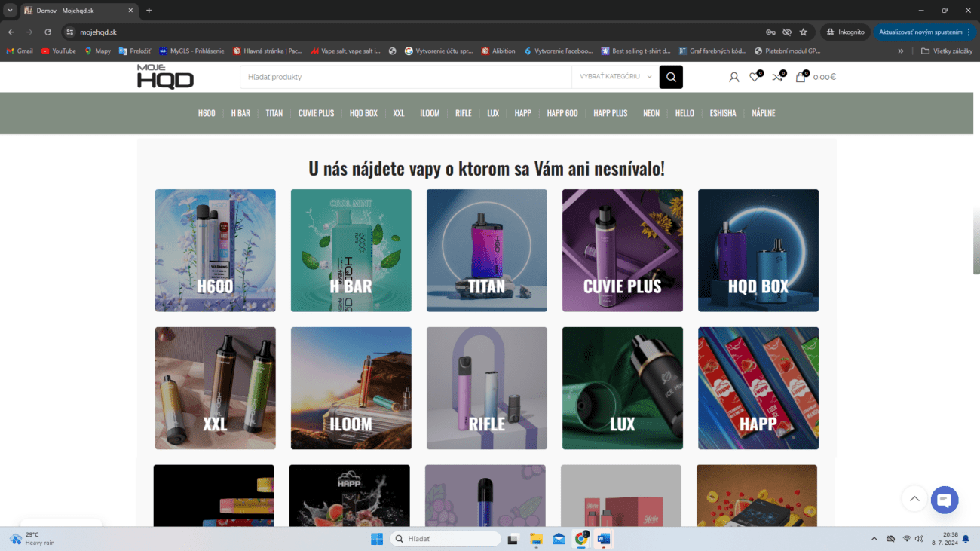Open the user account icon
The height and width of the screenshot is (551, 980).
734,77
